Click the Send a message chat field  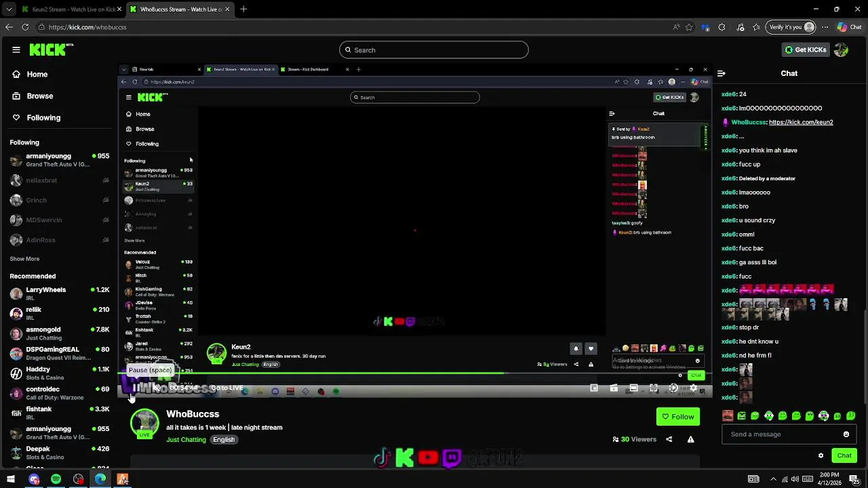tap(781, 434)
